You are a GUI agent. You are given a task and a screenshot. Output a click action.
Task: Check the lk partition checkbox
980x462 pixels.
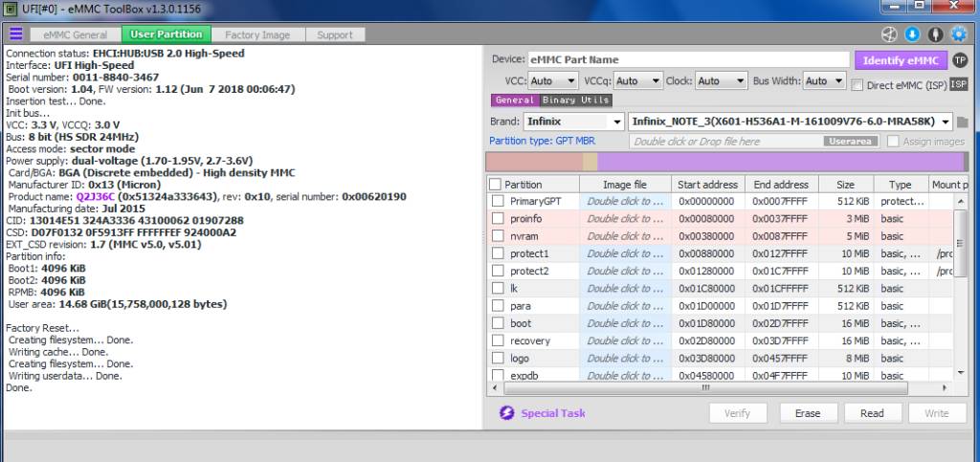[498, 289]
